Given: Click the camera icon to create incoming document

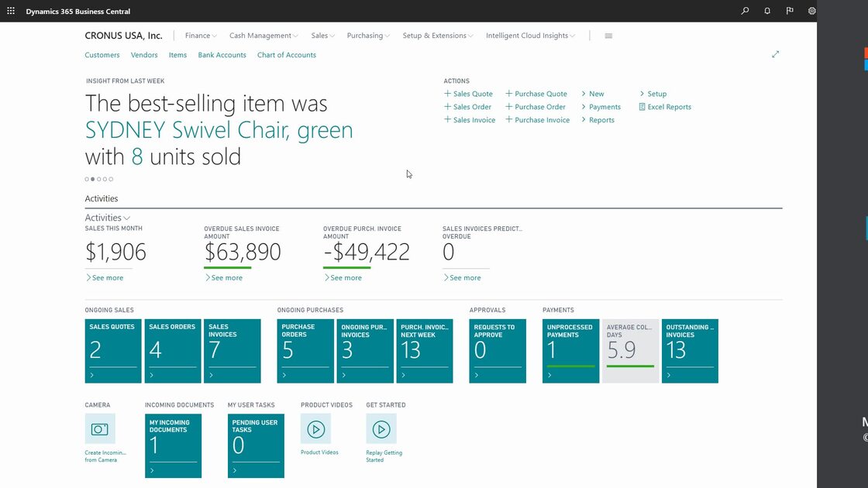Looking at the screenshot, I should point(100,428).
